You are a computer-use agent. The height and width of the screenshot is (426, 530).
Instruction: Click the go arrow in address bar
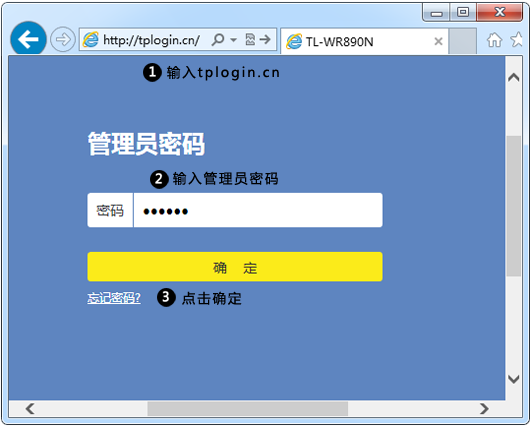click(265, 40)
